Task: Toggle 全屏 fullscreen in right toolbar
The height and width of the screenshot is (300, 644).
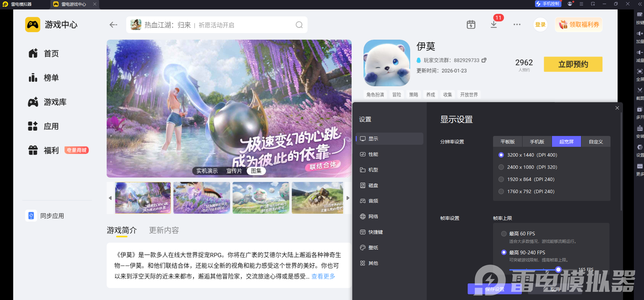Action: tap(640, 75)
